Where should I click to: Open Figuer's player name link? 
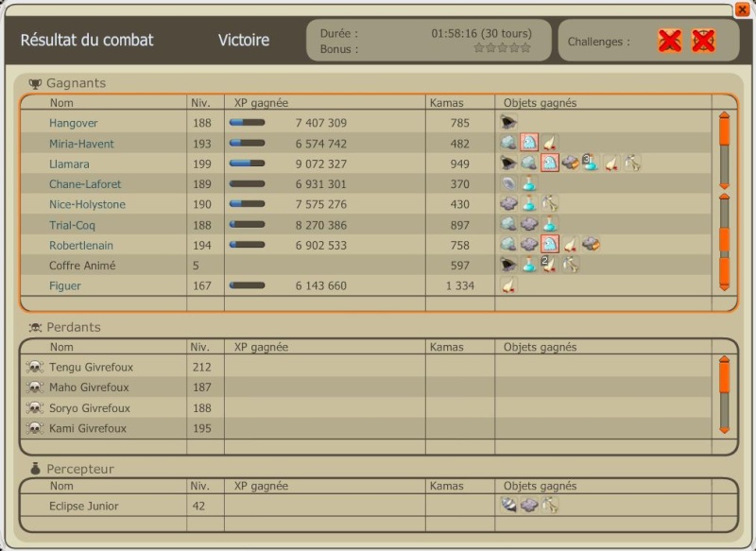coord(64,285)
